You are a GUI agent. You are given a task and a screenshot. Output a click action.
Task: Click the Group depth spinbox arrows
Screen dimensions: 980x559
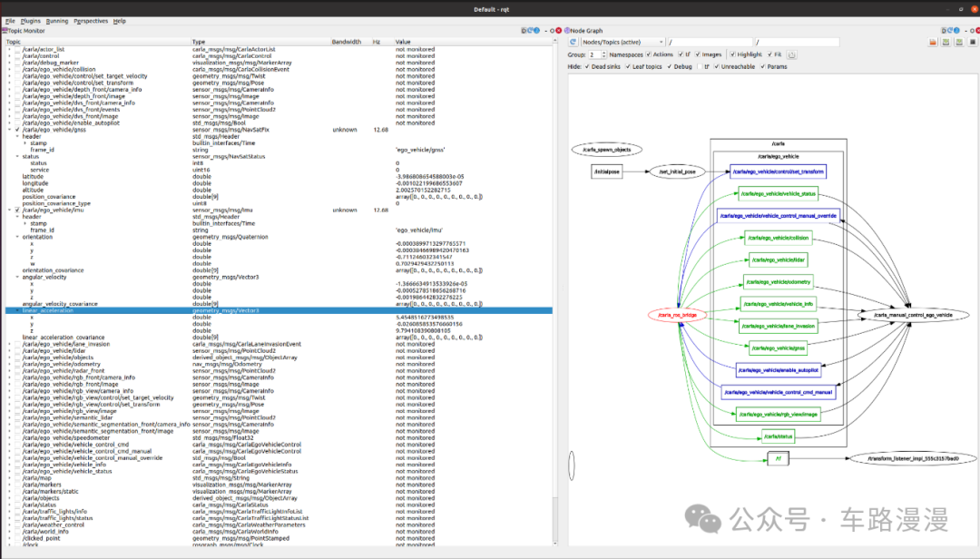click(603, 54)
